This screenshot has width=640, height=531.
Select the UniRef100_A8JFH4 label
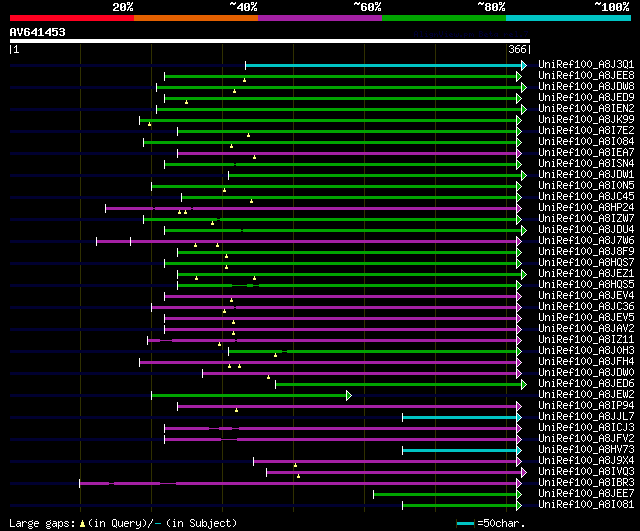point(586,362)
